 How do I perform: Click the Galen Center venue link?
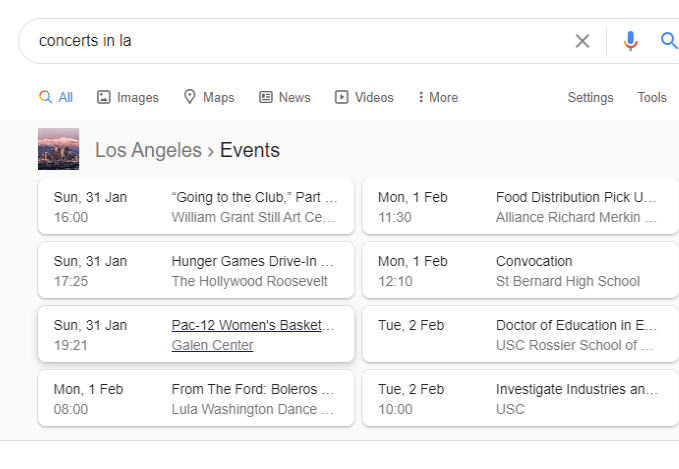coord(212,345)
